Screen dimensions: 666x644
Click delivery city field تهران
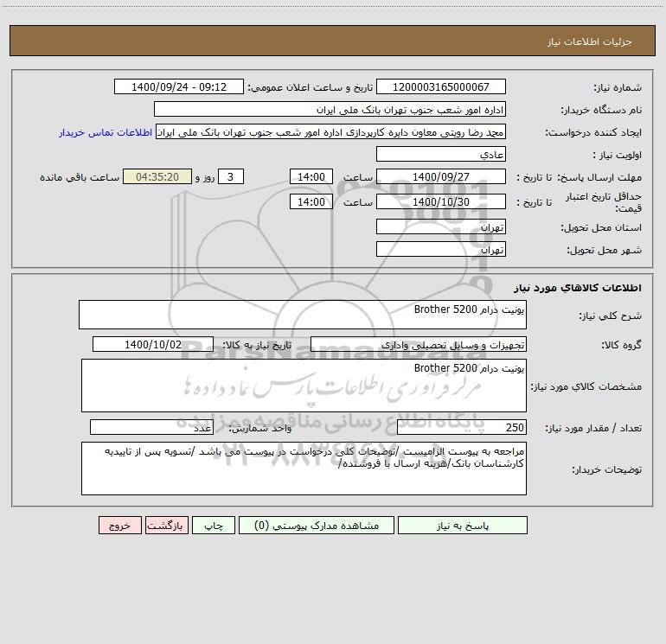(x=441, y=249)
